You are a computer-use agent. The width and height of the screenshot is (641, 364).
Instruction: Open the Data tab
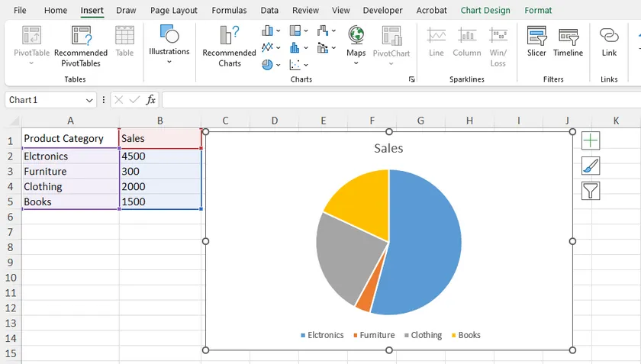(x=269, y=10)
